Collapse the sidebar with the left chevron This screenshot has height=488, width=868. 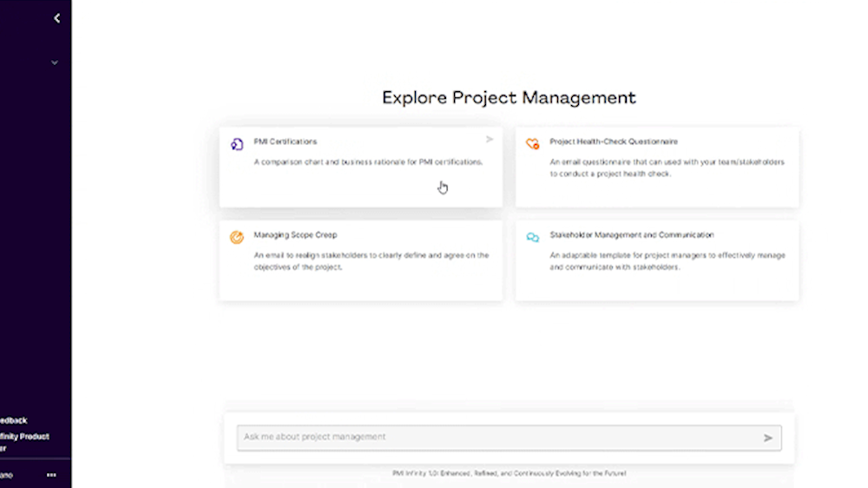[57, 18]
